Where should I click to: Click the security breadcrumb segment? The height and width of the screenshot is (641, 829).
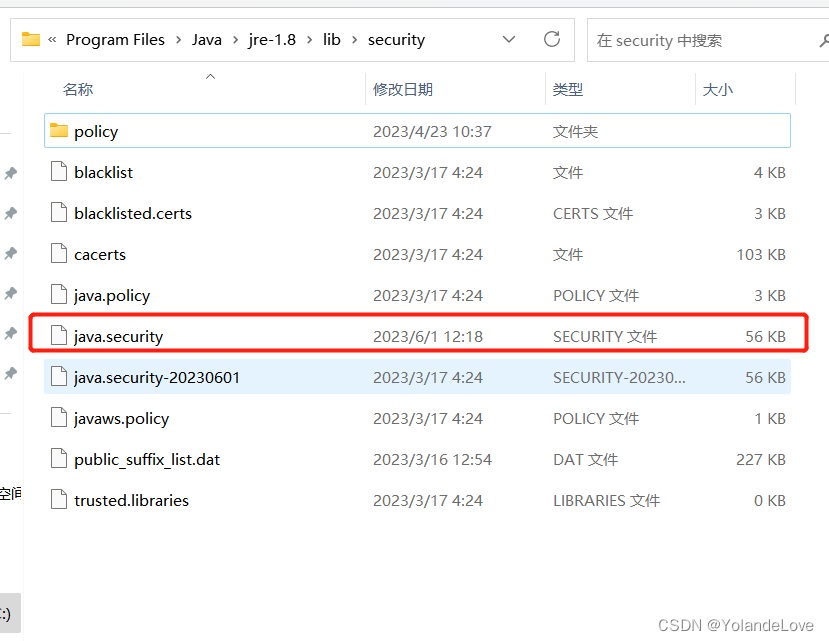pos(396,40)
